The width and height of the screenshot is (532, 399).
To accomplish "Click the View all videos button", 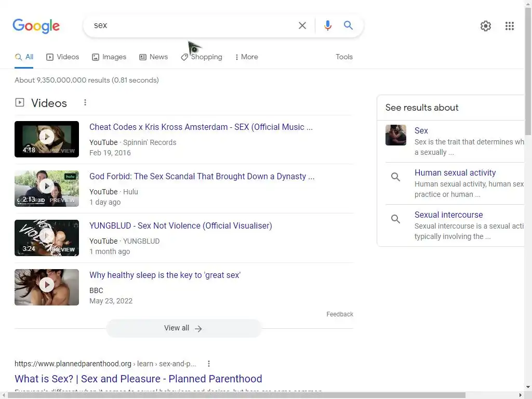I will click(183, 328).
